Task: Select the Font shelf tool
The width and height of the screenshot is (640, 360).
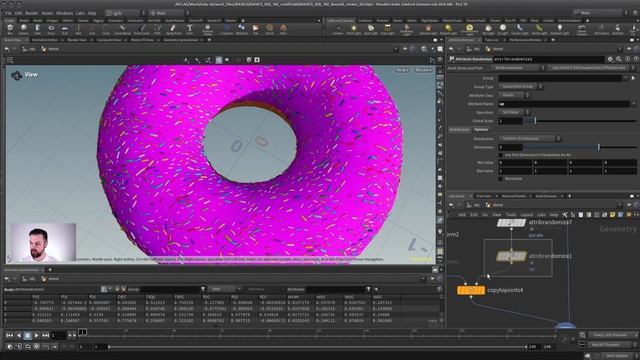Action: (x=189, y=29)
